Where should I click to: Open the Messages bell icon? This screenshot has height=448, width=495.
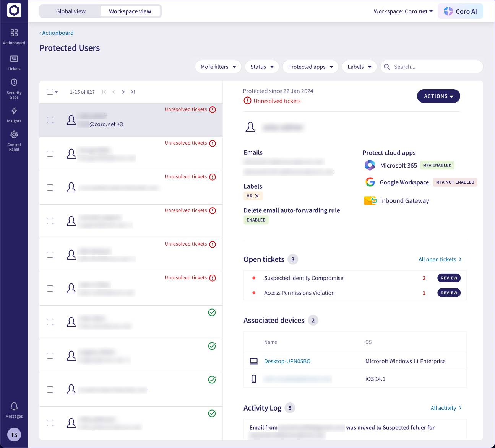[14, 406]
